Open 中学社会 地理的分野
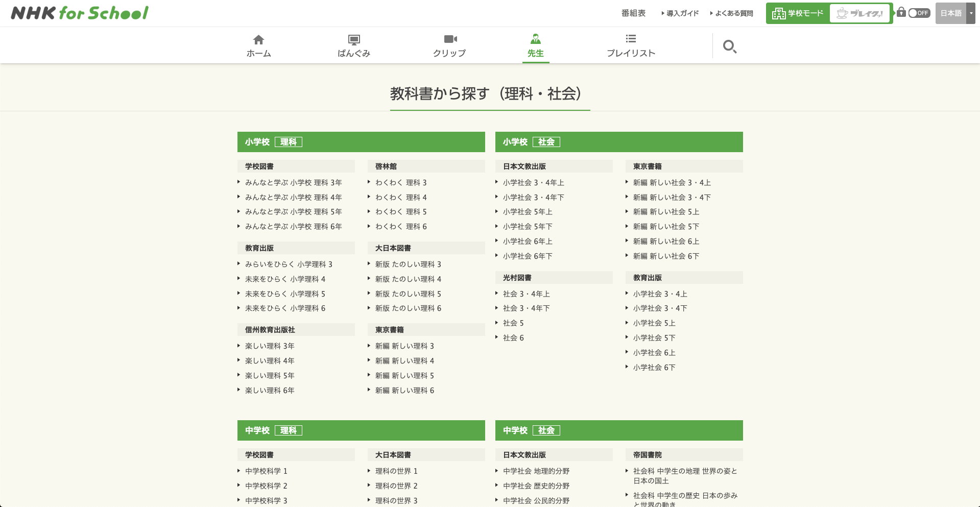This screenshot has height=507, width=980. 536,471
